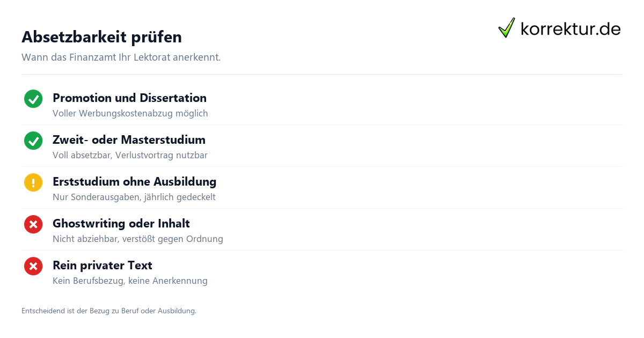Image resolution: width=644 pixels, height=338 pixels.
Task: Click the yellow warning icon beside Erststudium
Action: point(33,182)
